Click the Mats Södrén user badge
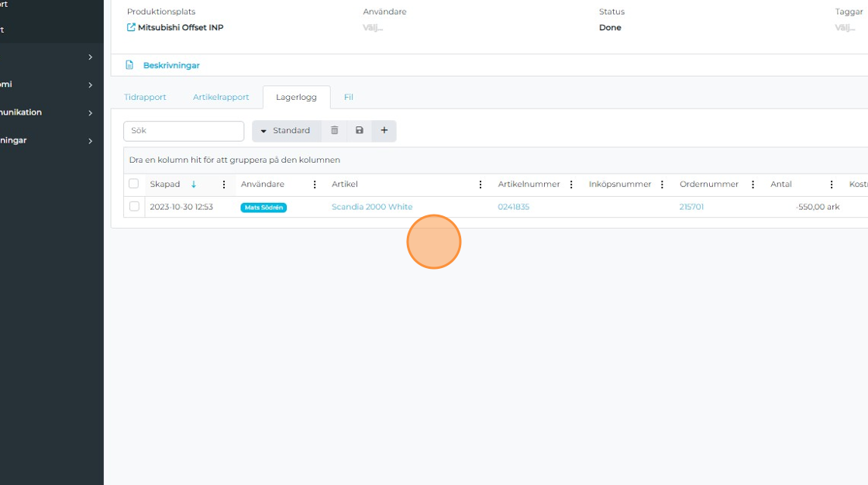868x485 pixels. pos(263,208)
